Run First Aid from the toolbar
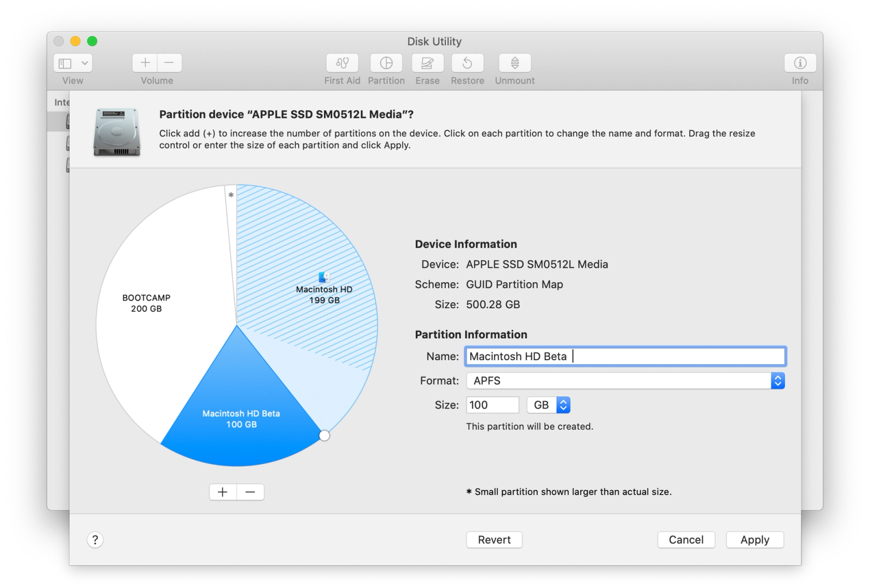Viewport: 870px width, 588px height. pos(343,63)
